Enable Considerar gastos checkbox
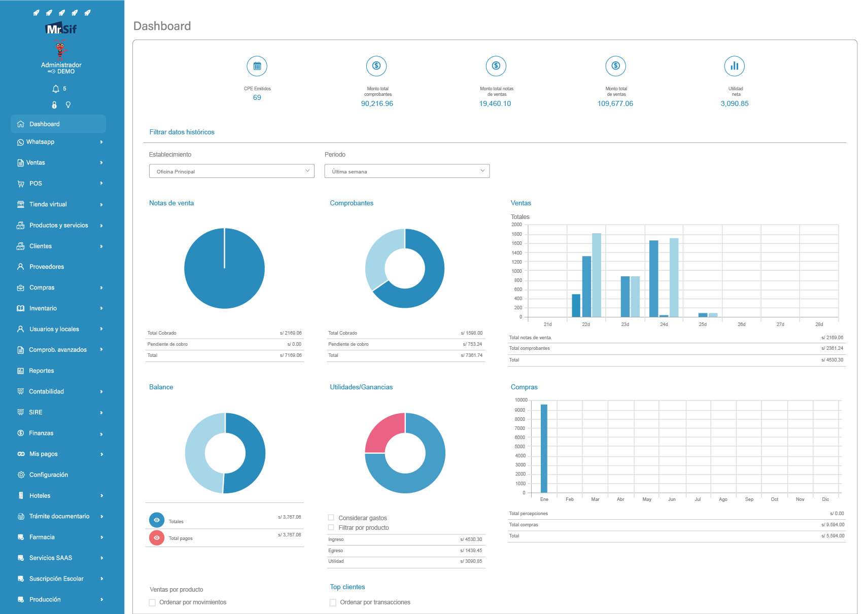Image resolution: width=868 pixels, height=614 pixels. click(x=331, y=518)
